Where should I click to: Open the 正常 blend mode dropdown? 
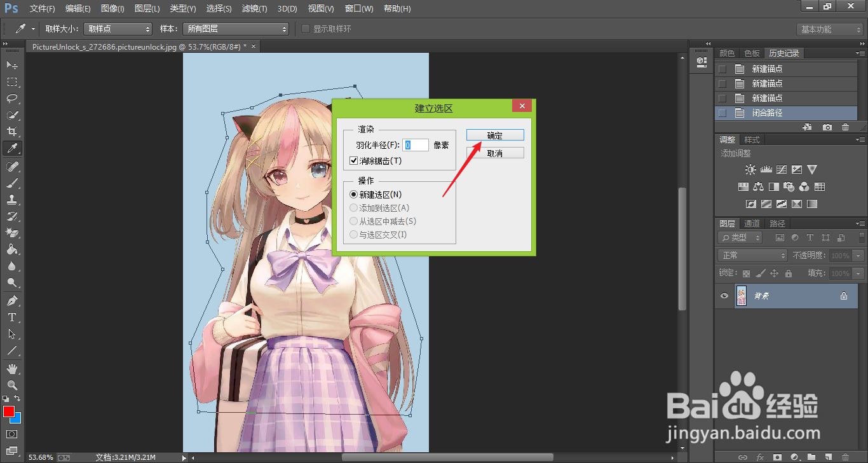752,255
